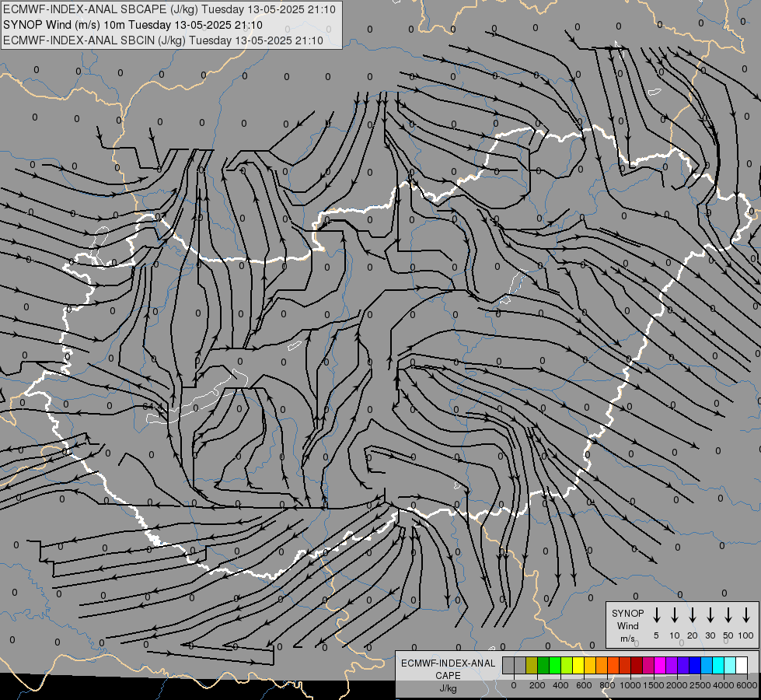Click the wind arrow above 5 m/s
This screenshot has width=761, height=700.
656,615
